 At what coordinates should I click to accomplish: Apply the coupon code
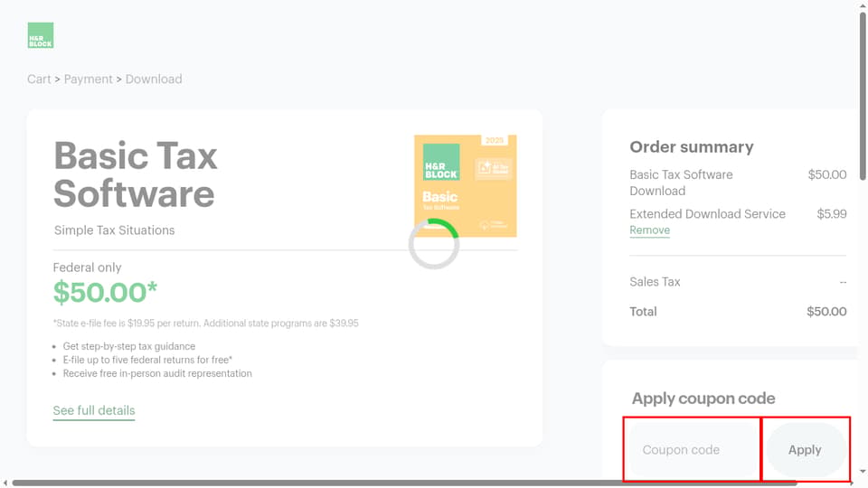click(805, 449)
